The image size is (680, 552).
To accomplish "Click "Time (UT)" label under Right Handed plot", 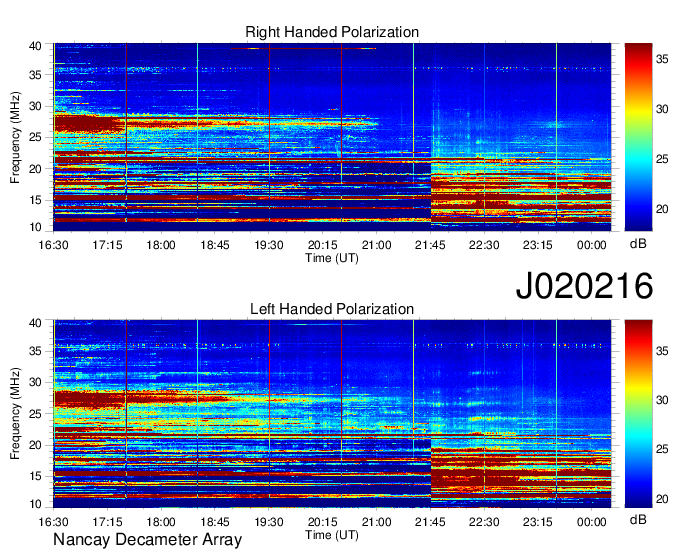I will pyautogui.click(x=332, y=258).
